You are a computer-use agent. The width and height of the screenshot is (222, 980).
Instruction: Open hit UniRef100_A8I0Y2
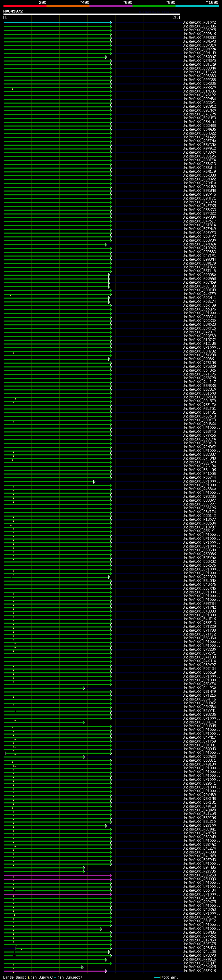point(199,23)
